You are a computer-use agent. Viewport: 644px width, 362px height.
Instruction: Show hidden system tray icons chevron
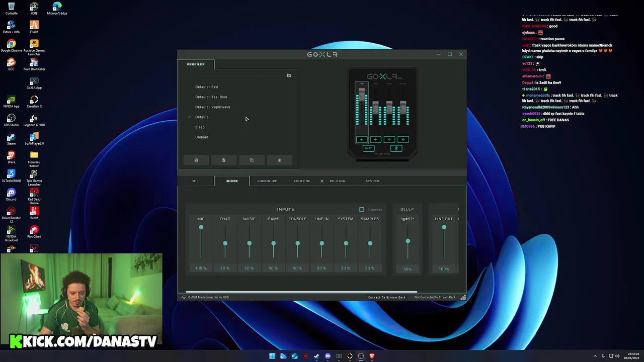pyautogui.click(x=595, y=356)
